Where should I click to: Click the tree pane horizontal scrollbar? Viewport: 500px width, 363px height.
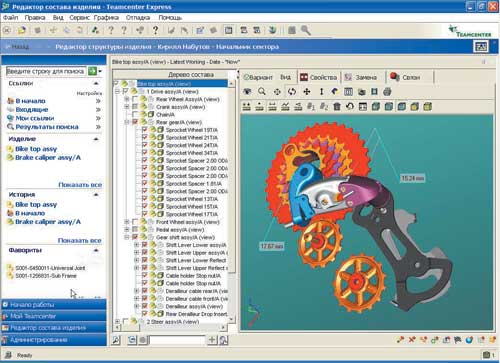170,328
